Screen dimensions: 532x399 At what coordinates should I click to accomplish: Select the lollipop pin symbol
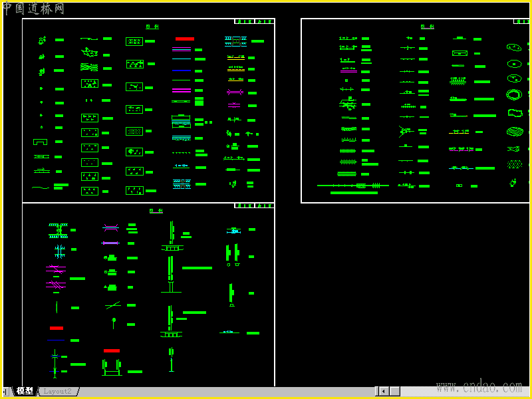[114, 323]
